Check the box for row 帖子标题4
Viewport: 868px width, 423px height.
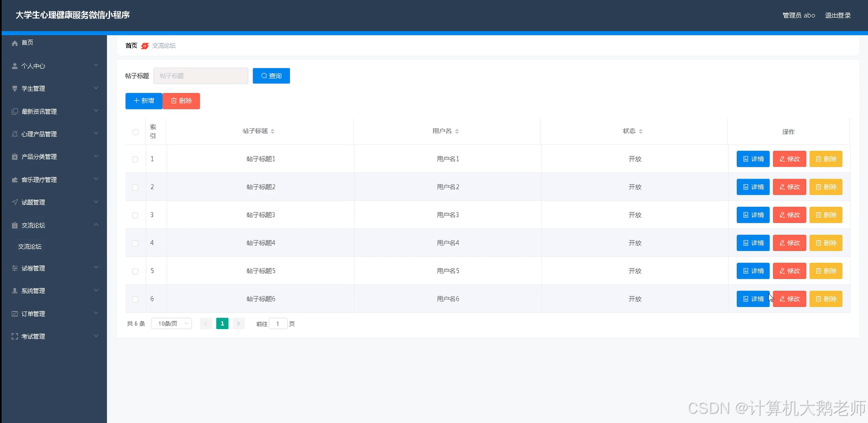[x=135, y=243]
